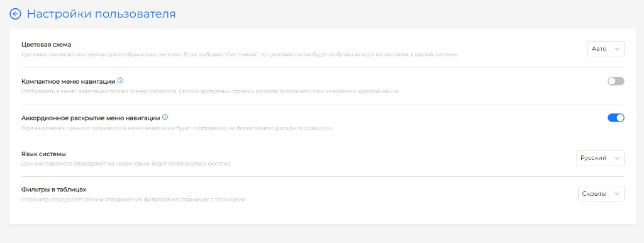The image size is (644, 243).
Task: Disable the Аккордионное раскрытие меню навигации switch
Action: pos(616,118)
